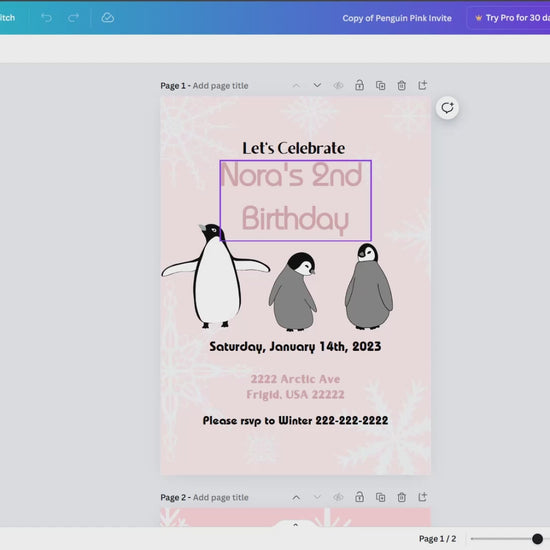This screenshot has width=550, height=550.
Task: Open the comment bubble beside the canvas
Action: (447, 108)
